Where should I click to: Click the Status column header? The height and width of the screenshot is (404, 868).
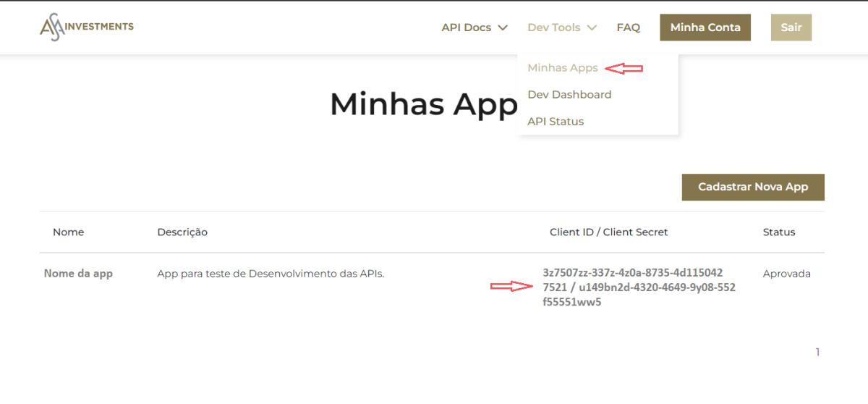point(779,232)
